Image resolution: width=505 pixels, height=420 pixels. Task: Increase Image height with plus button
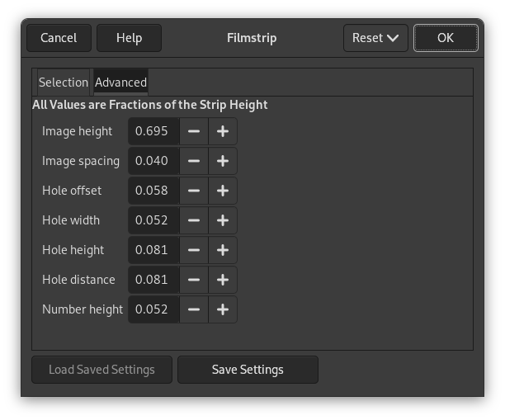[x=223, y=131]
